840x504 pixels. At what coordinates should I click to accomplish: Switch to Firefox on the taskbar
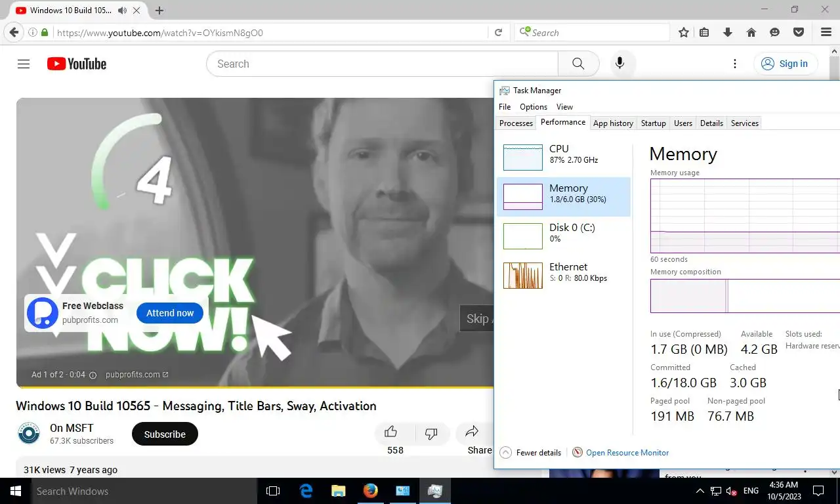tap(370, 491)
